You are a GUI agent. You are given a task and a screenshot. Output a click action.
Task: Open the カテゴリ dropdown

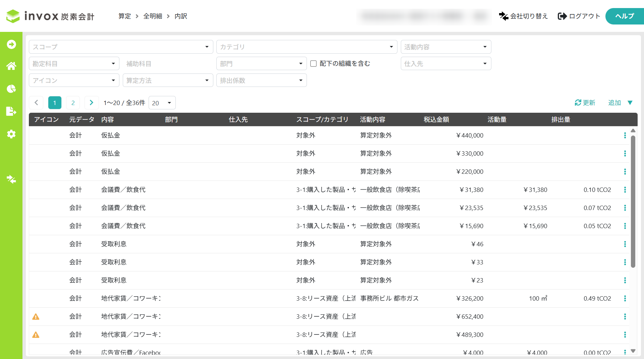[x=307, y=47]
